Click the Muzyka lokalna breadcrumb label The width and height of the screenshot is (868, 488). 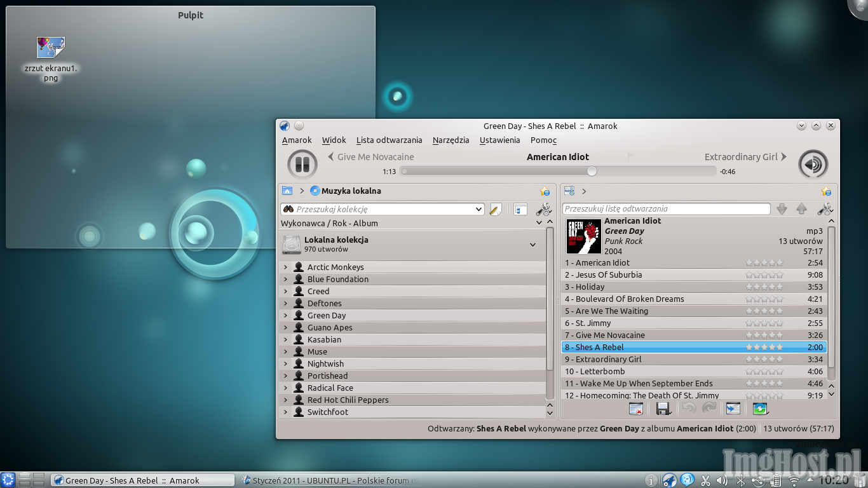[x=351, y=191]
